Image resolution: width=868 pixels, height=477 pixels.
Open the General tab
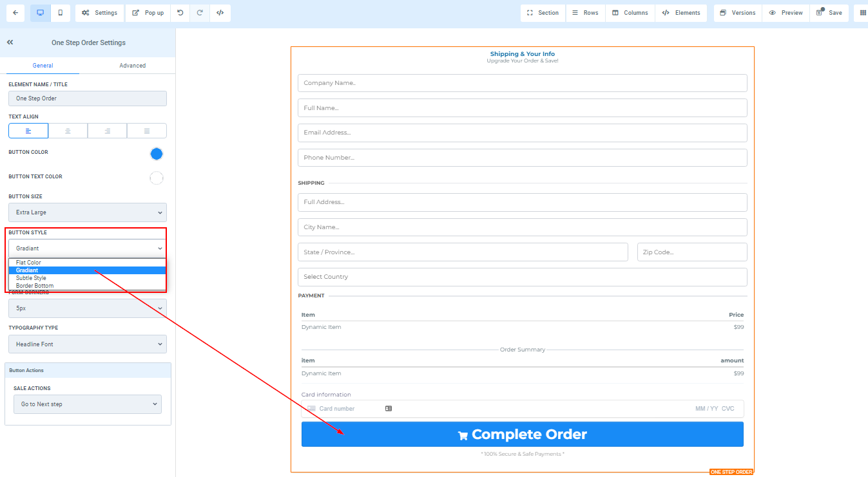(x=43, y=66)
